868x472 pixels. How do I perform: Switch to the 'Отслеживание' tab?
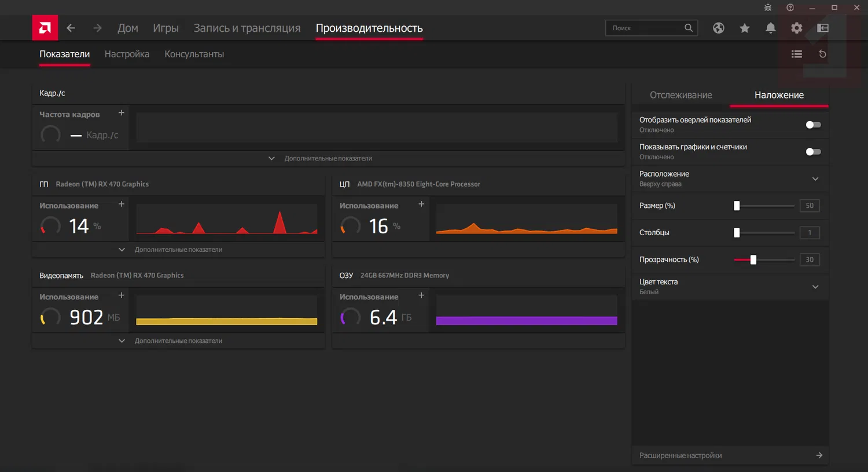point(681,95)
